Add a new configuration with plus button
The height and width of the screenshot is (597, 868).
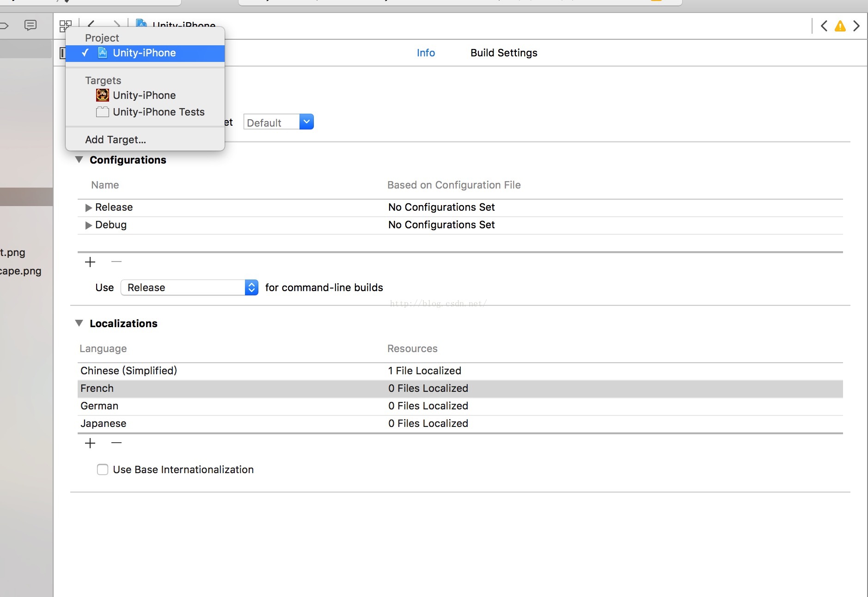tap(90, 262)
